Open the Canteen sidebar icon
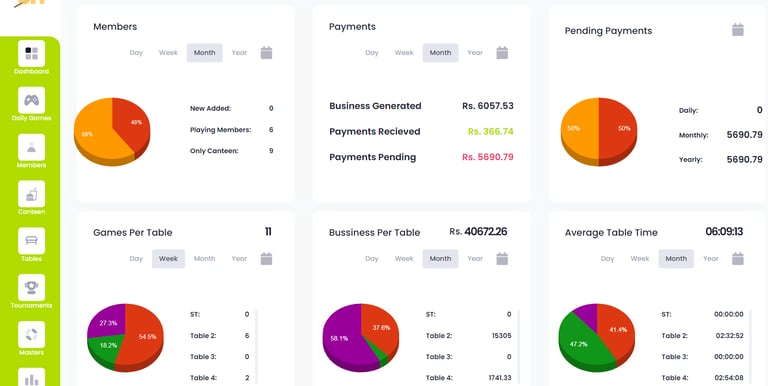This screenshot has height=386, width=768. [31, 193]
